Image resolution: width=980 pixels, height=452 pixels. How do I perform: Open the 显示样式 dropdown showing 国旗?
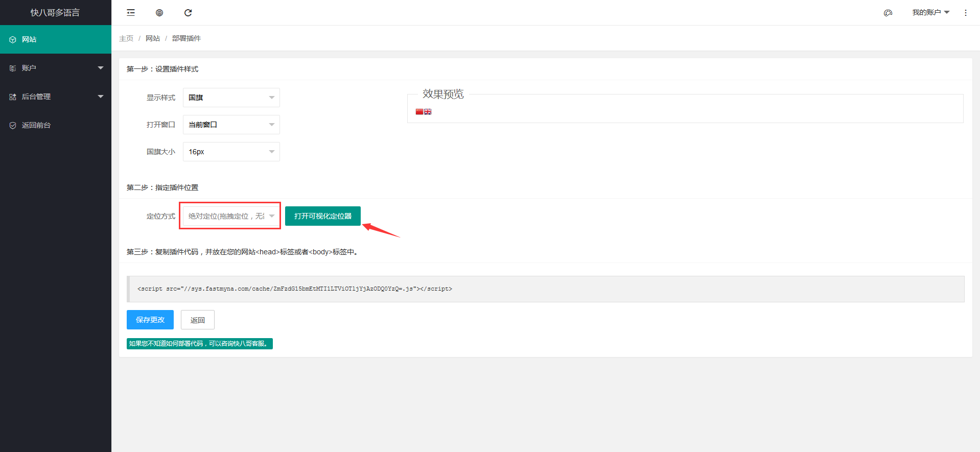pyautogui.click(x=231, y=98)
